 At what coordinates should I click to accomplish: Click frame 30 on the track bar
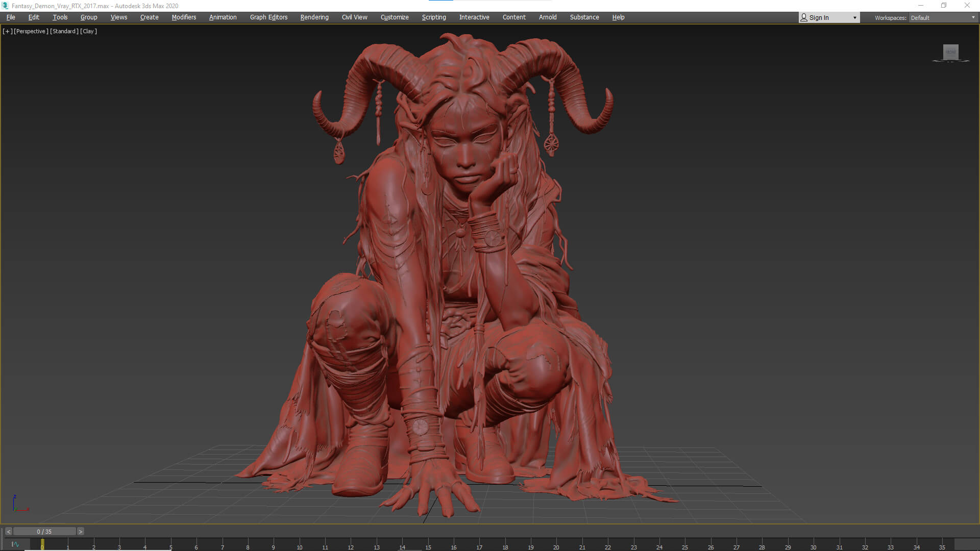click(x=814, y=544)
